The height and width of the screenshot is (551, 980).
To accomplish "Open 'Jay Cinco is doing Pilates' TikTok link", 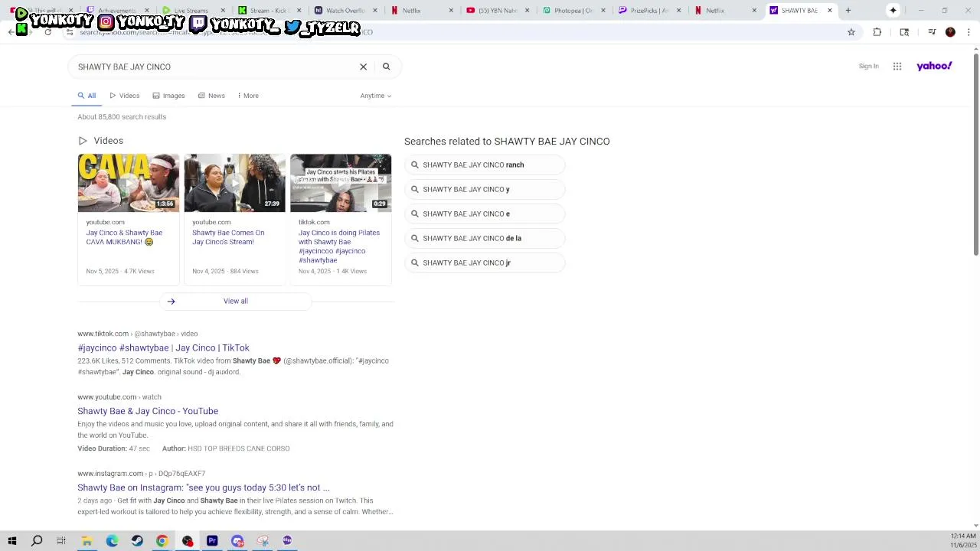I will (339, 246).
